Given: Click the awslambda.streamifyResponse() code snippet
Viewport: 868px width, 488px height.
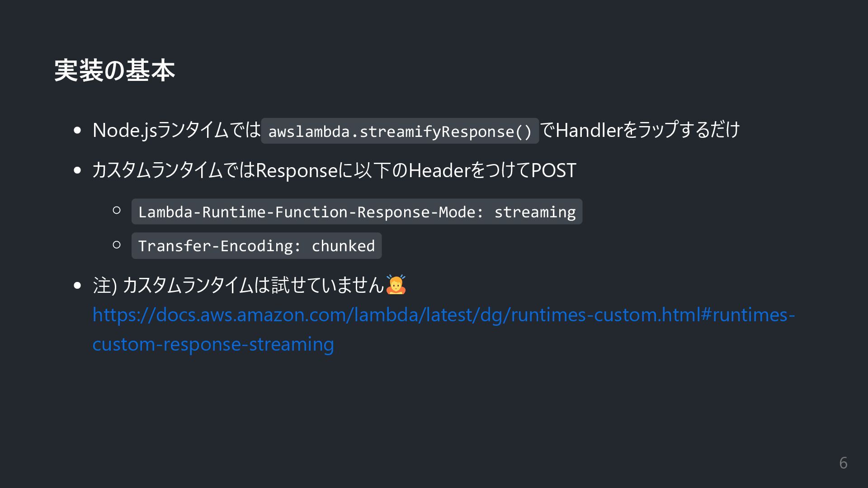Looking at the screenshot, I should pos(400,131).
